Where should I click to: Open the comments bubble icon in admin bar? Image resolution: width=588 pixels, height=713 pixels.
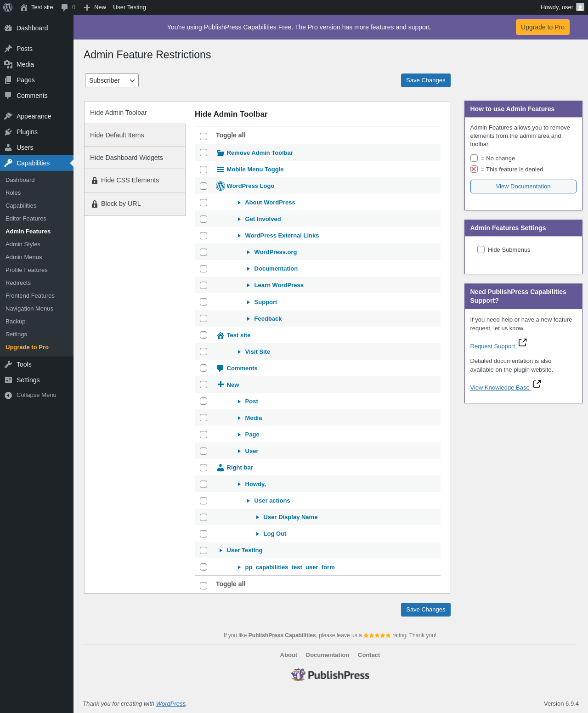coord(64,7)
